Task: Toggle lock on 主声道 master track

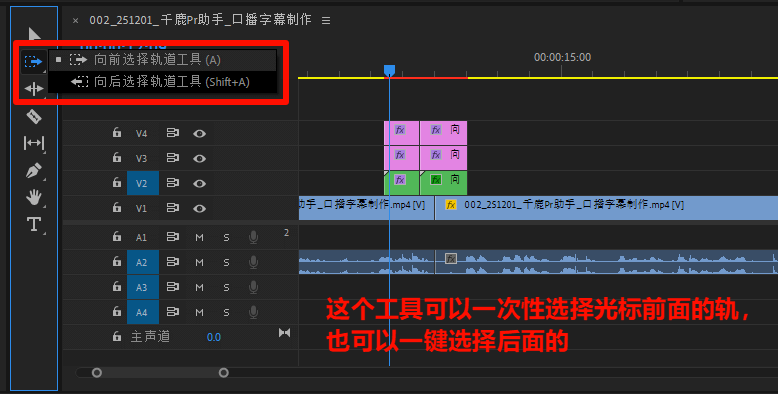Action: pyautogui.click(x=117, y=336)
